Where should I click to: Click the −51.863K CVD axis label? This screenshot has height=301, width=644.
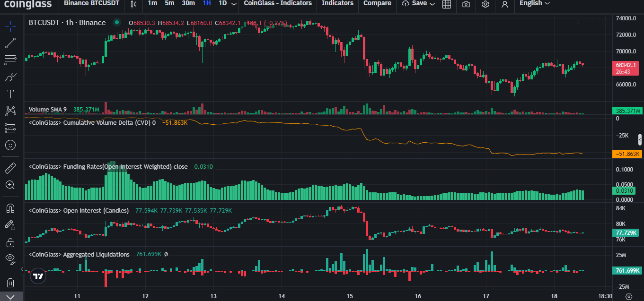point(626,154)
